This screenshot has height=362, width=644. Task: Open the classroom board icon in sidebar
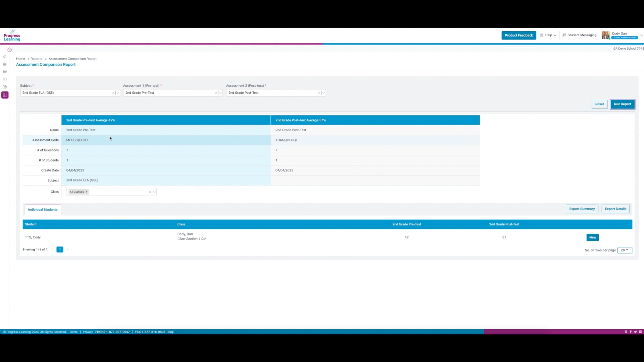click(x=5, y=71)
